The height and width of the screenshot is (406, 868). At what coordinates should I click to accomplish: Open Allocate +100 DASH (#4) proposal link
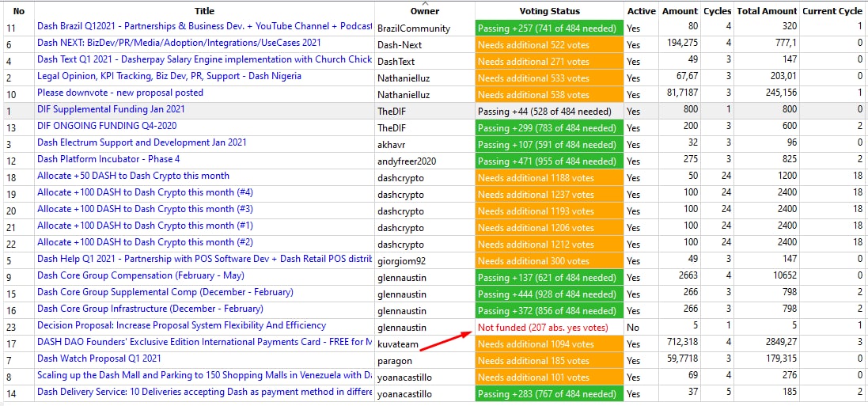(x=145, y=192)
